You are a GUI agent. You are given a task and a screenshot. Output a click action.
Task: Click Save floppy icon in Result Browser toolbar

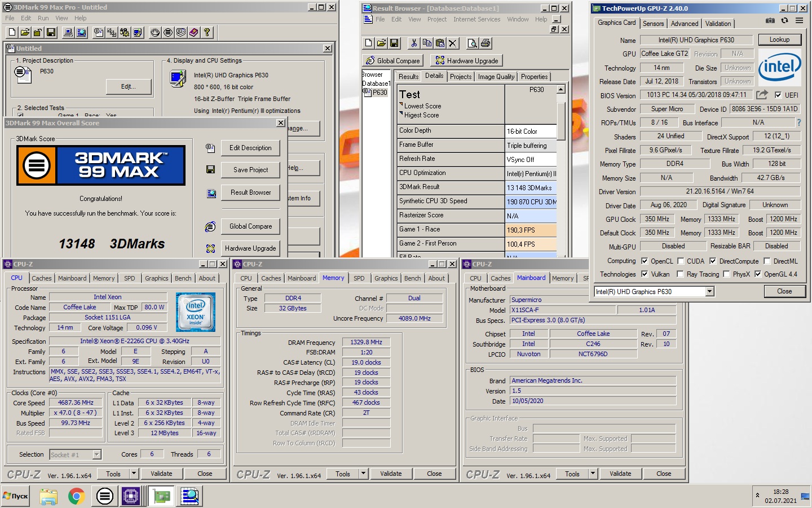tap(394, 43)
